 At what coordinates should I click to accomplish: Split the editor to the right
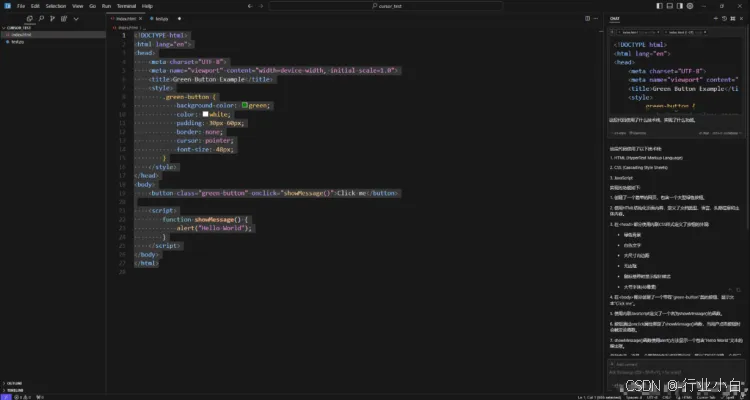587,19
